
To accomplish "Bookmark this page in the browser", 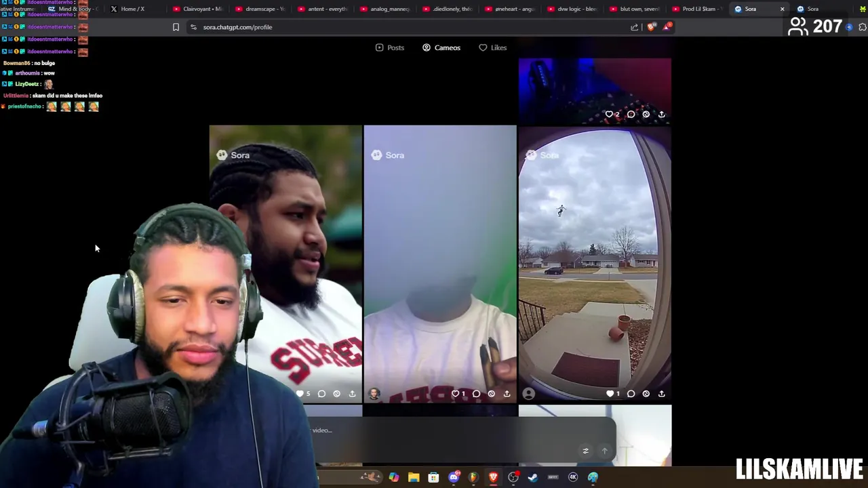I will (176, 27).
